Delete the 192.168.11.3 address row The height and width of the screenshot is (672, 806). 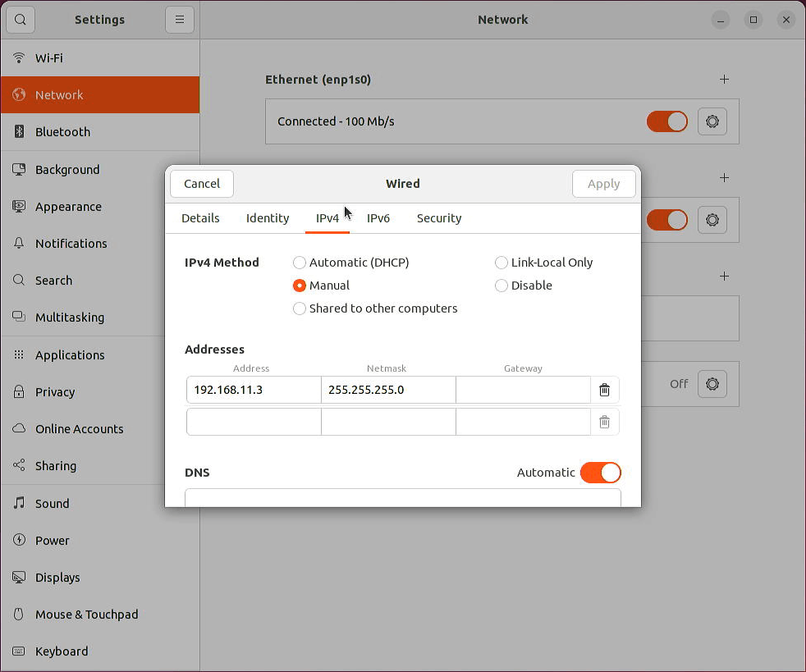click(604, 390)
